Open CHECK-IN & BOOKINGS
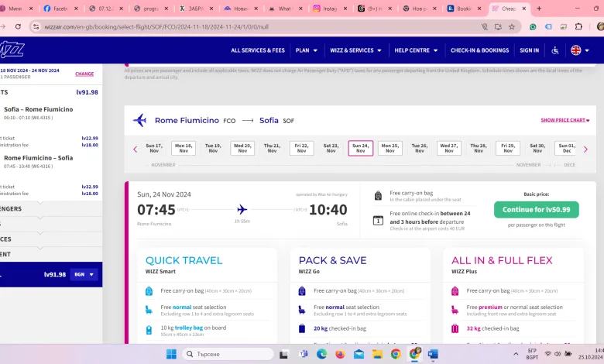The width and height of the screenshot is (604, 364). [x=479, y=50]
